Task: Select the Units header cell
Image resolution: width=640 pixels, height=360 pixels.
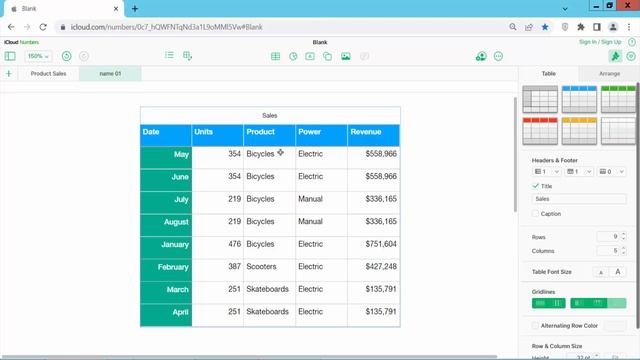Action: pos(218,135)
